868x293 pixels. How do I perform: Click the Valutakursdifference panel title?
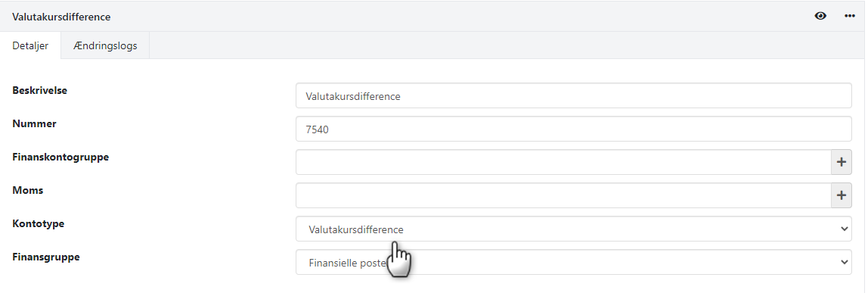pos(61,17)
